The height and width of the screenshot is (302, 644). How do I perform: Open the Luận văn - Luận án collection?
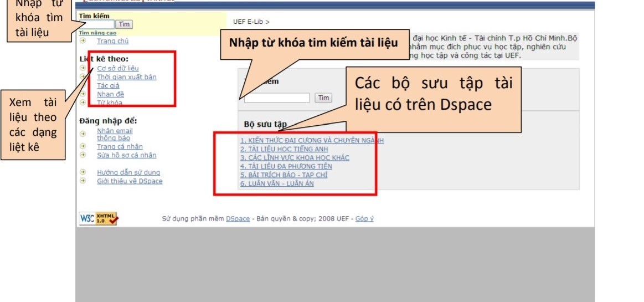[x=276, y=183]
